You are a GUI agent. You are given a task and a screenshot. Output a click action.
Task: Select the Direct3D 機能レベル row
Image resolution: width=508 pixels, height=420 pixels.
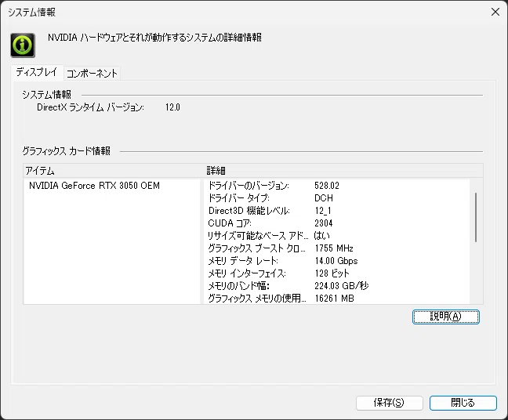[338, 211]
